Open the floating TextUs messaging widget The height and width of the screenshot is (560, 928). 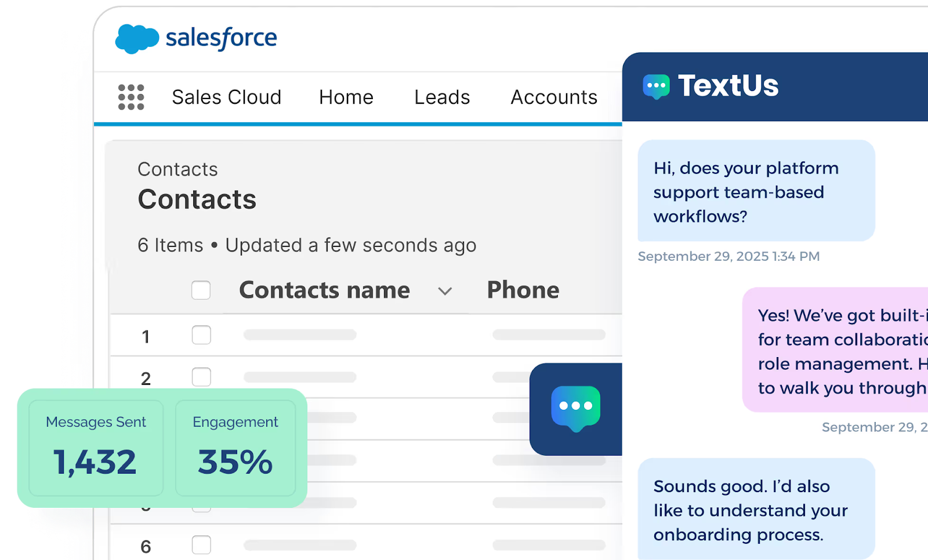point(576,409)
